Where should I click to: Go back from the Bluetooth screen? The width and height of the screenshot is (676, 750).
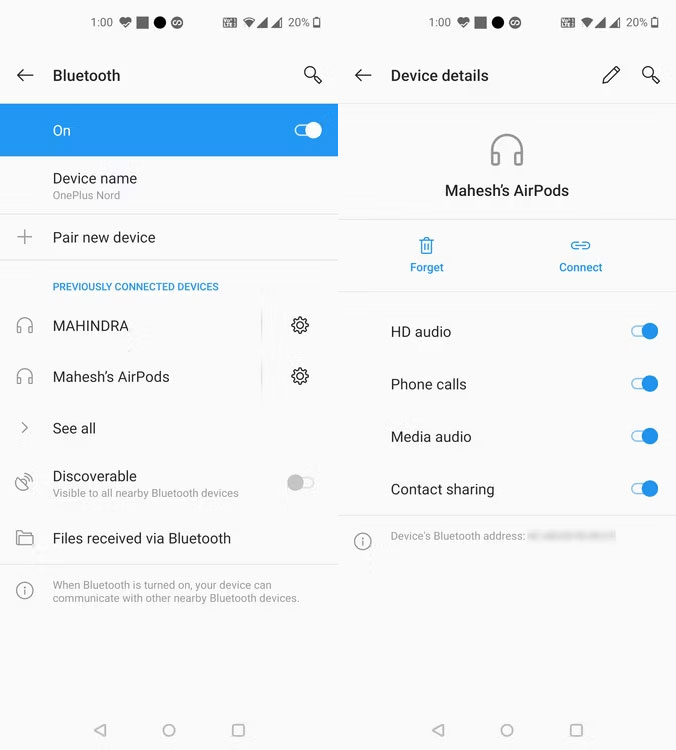coord(25,75)
